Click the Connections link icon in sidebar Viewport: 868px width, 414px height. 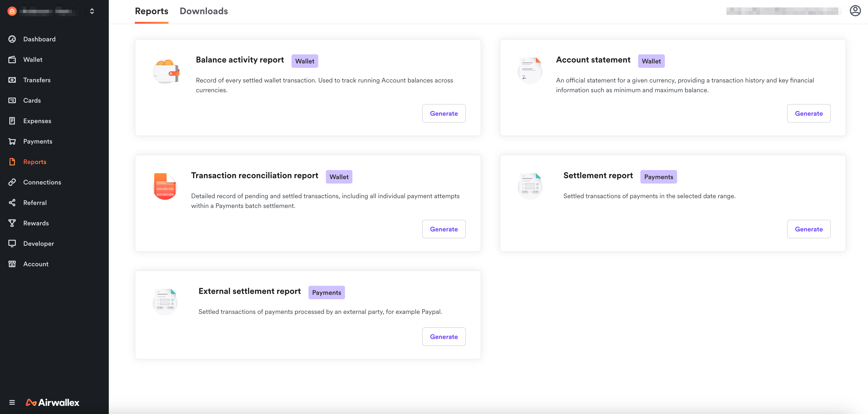coord(12,182)
